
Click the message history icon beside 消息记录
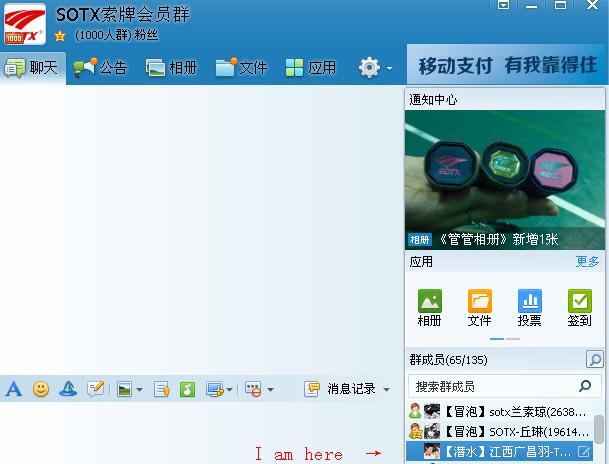[x=312, y=389]
